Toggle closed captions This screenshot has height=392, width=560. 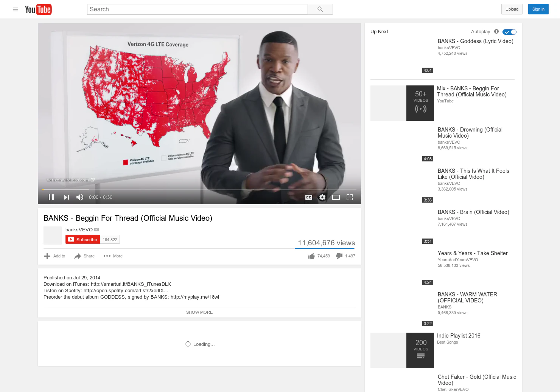coord(309,197)
